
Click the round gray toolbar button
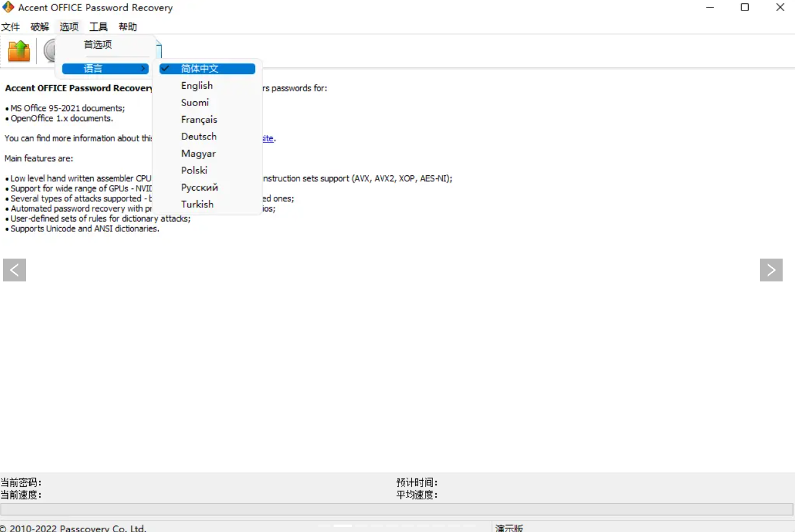point(49,51)
